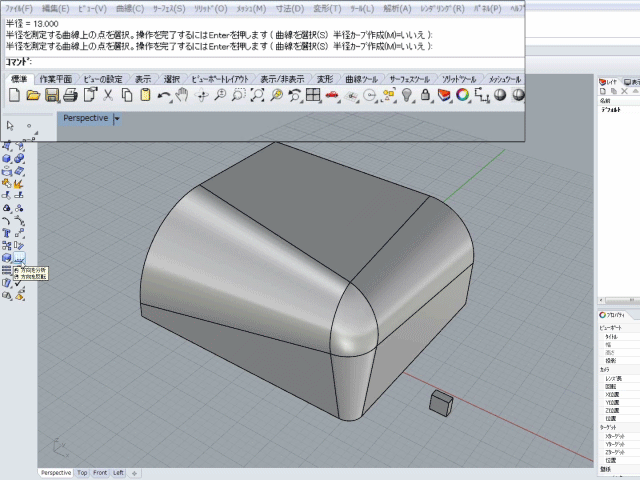Screen dimensions: 640x480
Task: Switch to the ビューの設定 toolbar tab
Action: pos(103,79)
